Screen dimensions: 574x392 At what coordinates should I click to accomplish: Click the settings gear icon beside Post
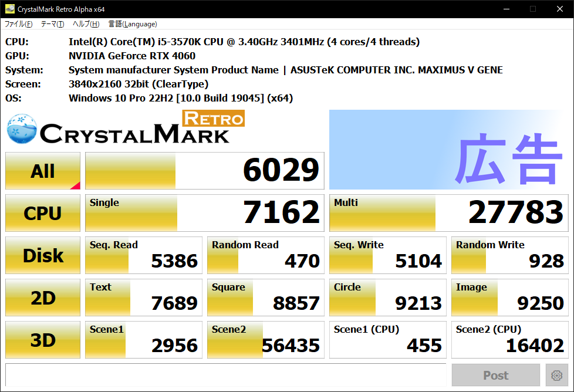pyautogui.click(x=556, y=375)
